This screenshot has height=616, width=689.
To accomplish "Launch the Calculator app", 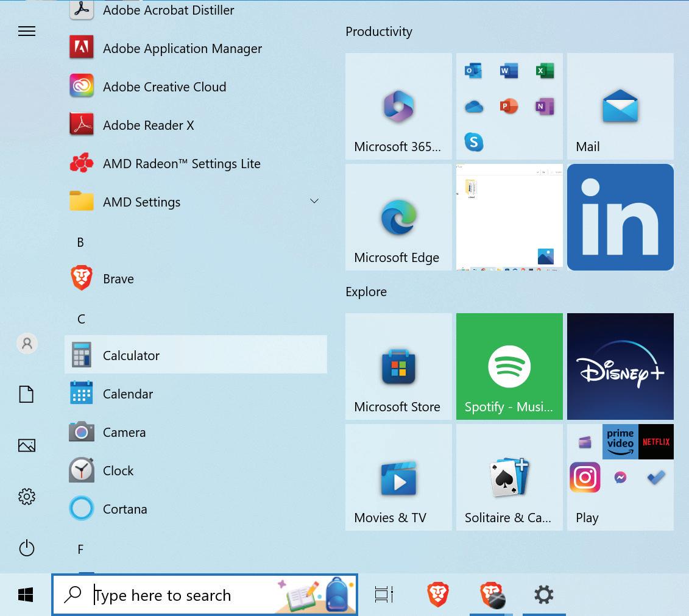I will pyautogui.click(x=196, y=355).
